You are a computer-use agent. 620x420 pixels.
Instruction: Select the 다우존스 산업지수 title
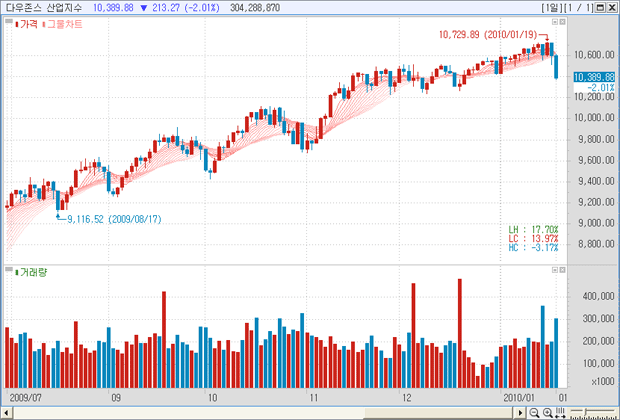[44, 7]
